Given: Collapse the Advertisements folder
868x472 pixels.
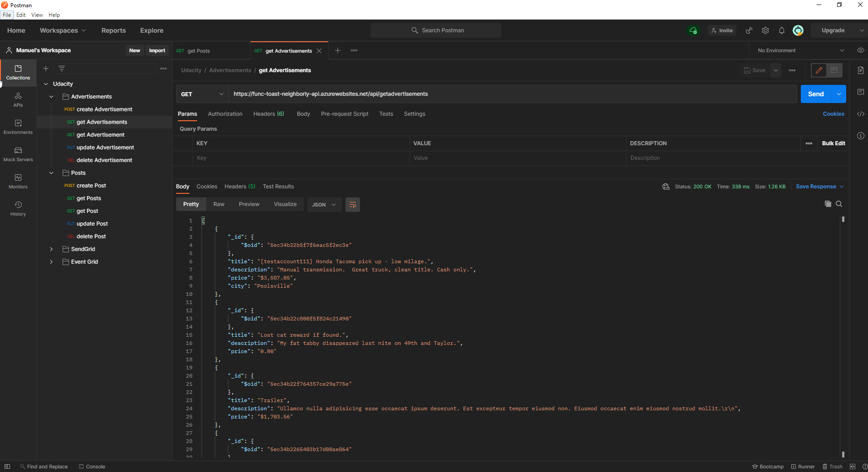Looking at the screenshot, I should pyautogui.click(x=51, y=97).
